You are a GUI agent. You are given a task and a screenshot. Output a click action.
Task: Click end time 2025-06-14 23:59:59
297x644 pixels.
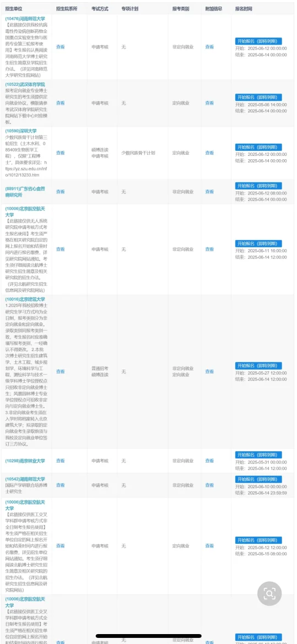coord(261,493)
